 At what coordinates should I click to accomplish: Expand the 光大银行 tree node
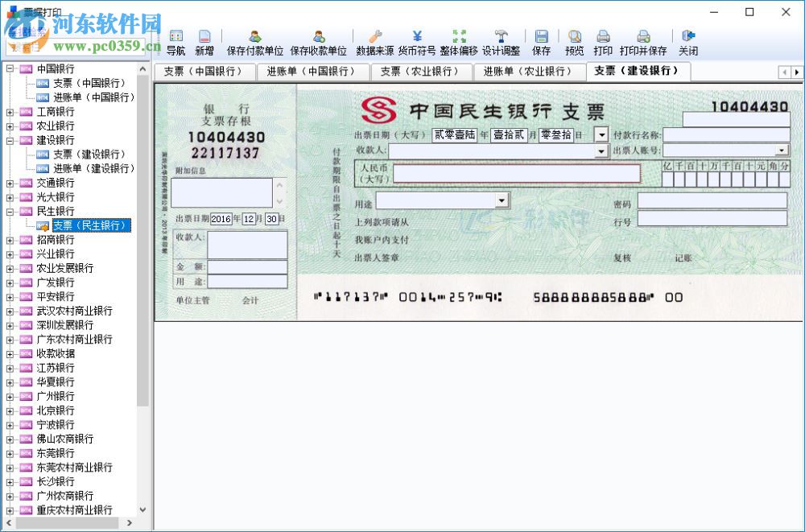pos(10,197)
